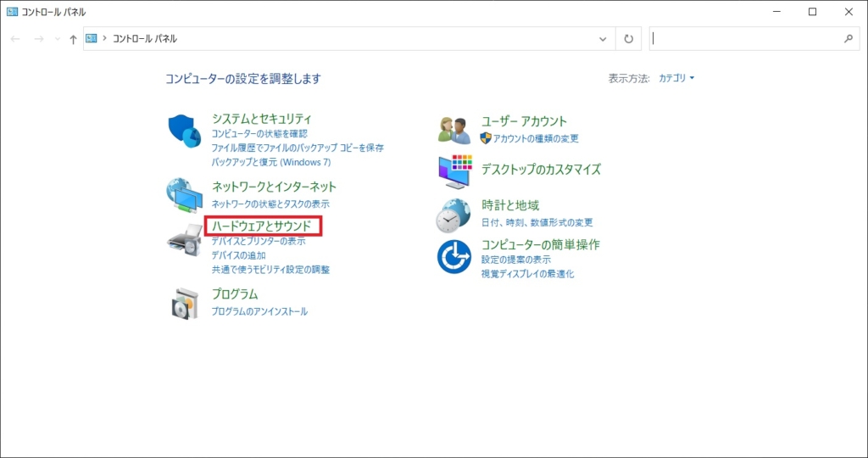Click コンピューターの状態を確認 link

click(x=259, y=134)
